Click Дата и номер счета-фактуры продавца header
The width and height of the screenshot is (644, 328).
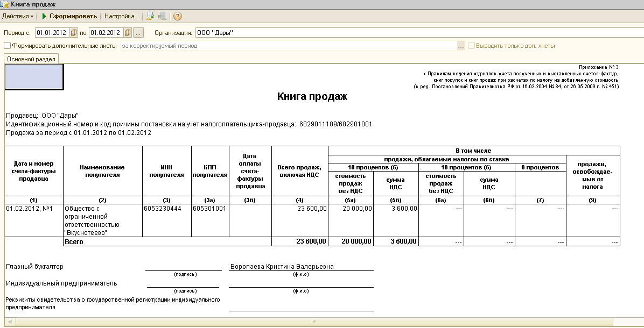34,171
